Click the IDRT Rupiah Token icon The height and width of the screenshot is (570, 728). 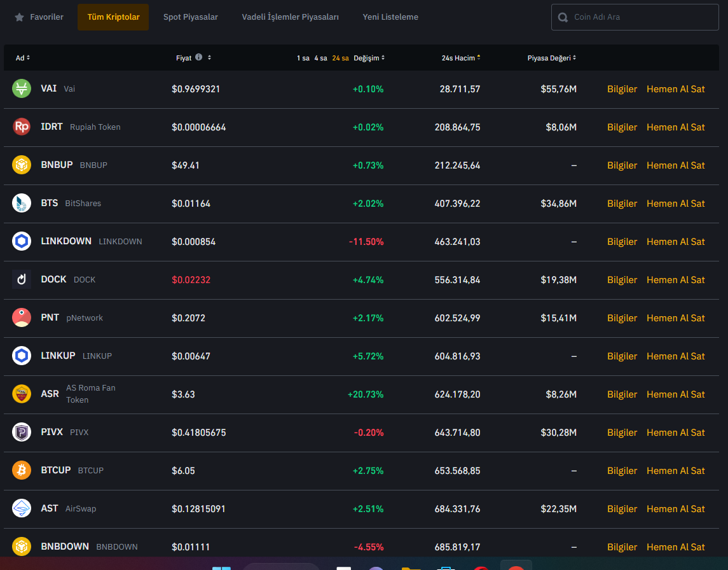click(22, 127)
